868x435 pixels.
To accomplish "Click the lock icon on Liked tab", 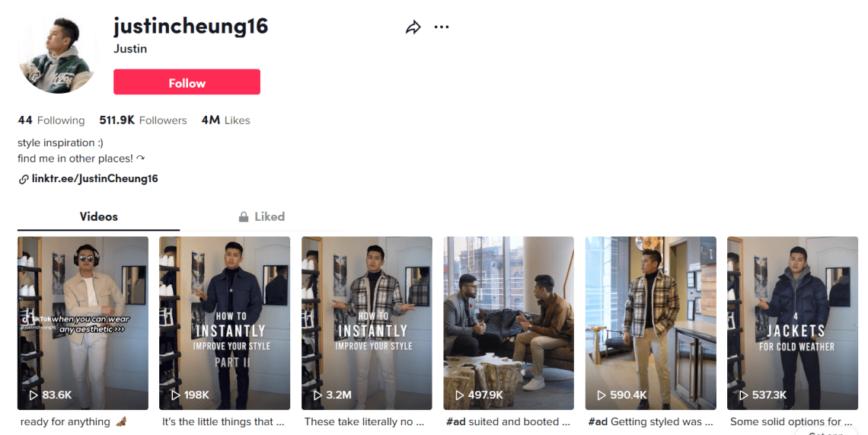I will 244,217.
